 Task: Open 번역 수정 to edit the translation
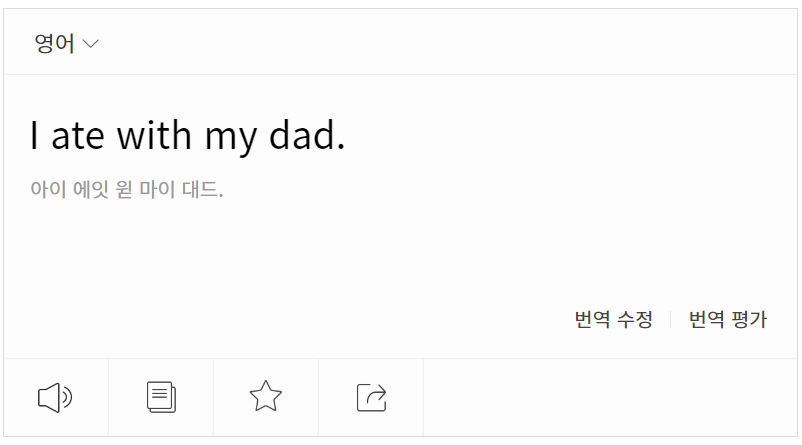[x=613, y=320]
